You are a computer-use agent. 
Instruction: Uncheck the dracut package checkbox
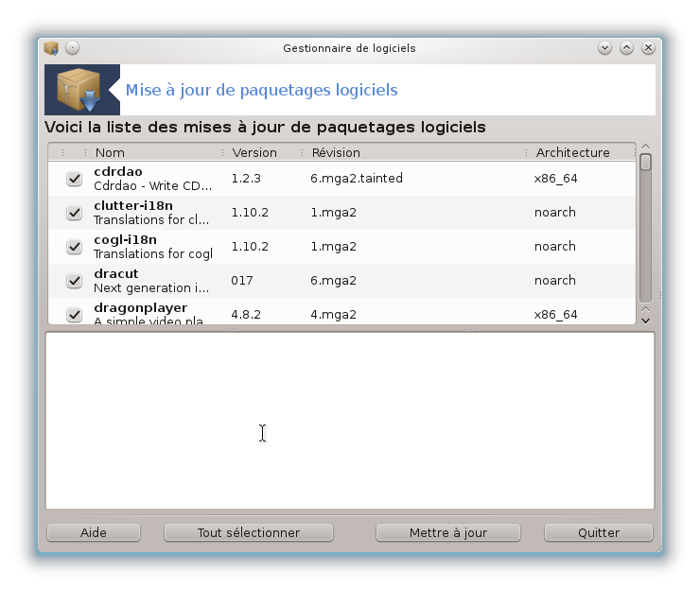[x=74, y=280]
